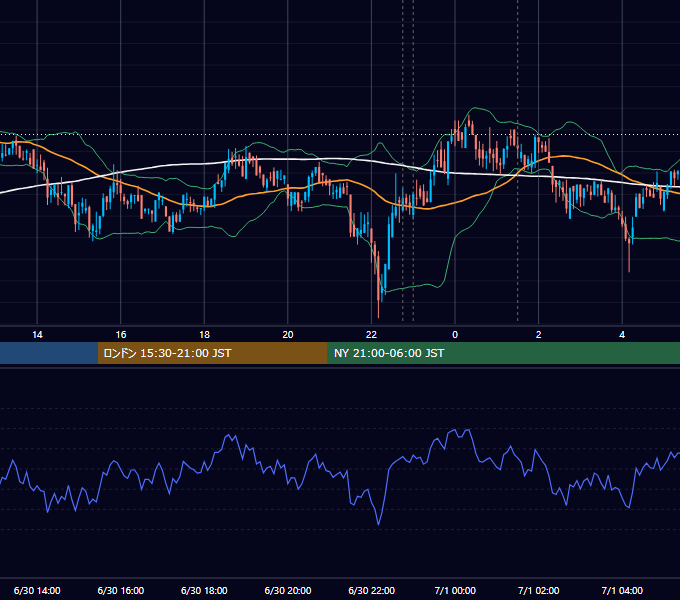Click the 6/30 20:00 date label
The height and width of the screenshot is (600, 680).
(288, 590)
